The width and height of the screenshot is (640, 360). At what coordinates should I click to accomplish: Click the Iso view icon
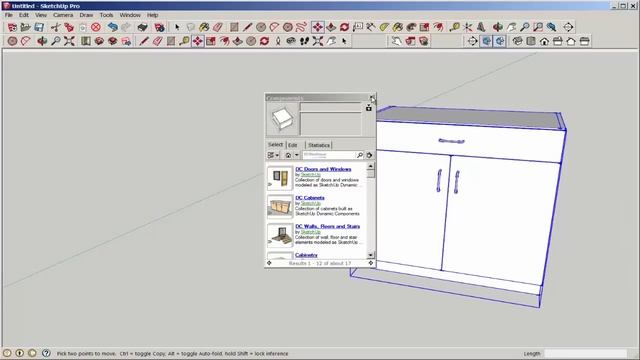pos(518,41)
